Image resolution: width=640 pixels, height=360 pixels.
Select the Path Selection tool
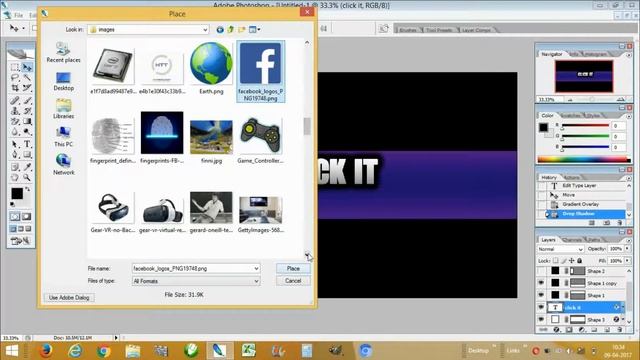click(15, 144)
